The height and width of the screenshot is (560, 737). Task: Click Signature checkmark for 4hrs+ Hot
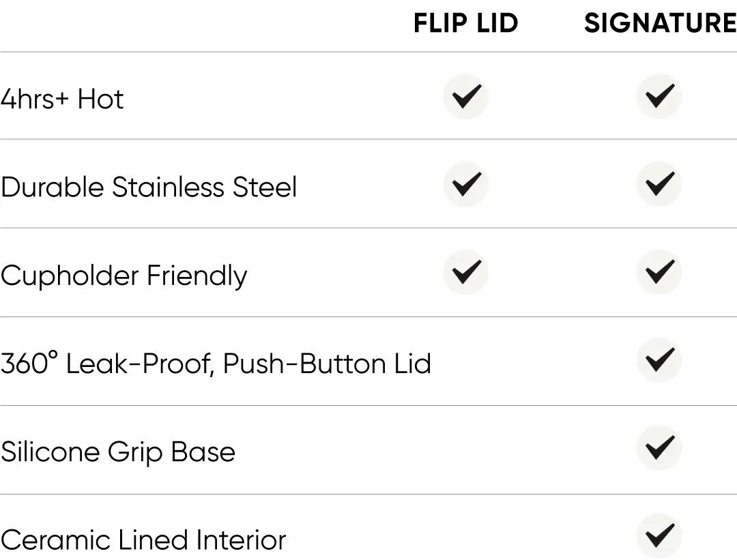[x=659, y=96]
